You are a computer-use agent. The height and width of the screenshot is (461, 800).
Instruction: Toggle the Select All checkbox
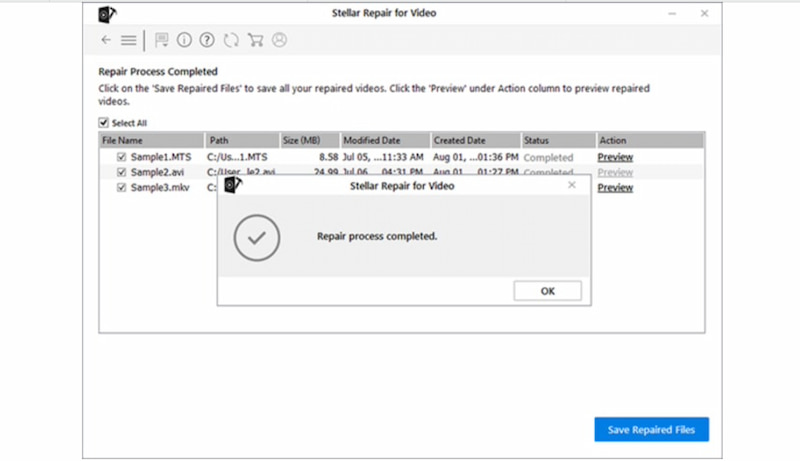point(103,123)
